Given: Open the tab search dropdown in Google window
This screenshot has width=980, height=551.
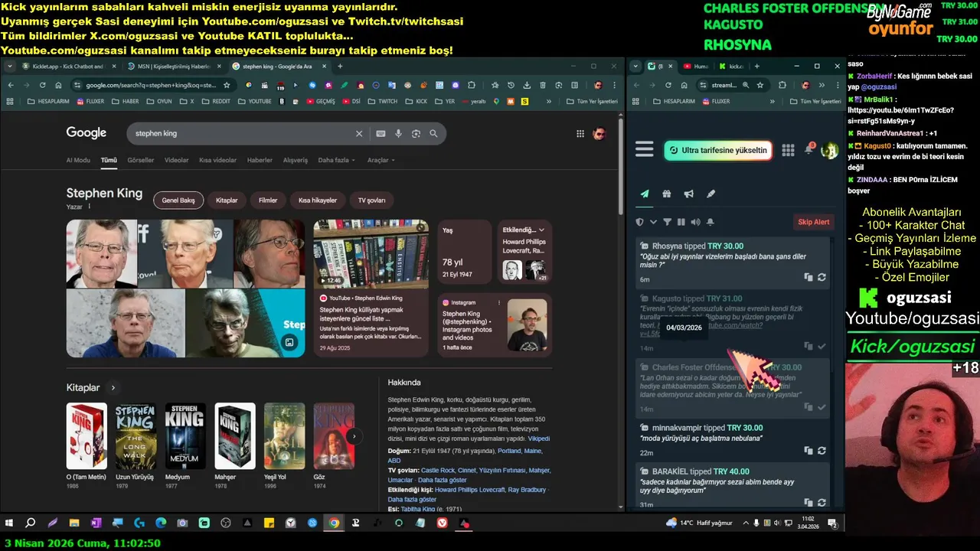Looking at the screenshot, I should [x=10, y=67].
